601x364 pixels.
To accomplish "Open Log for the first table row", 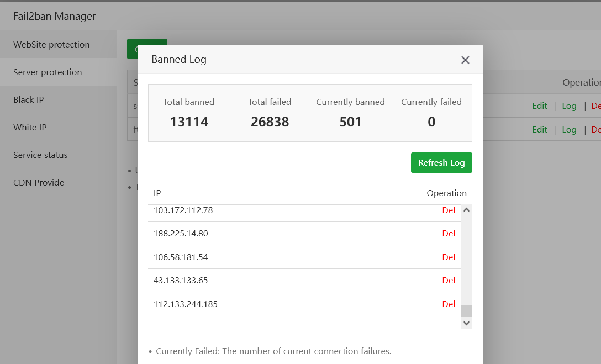I will (x=569, y=106).
